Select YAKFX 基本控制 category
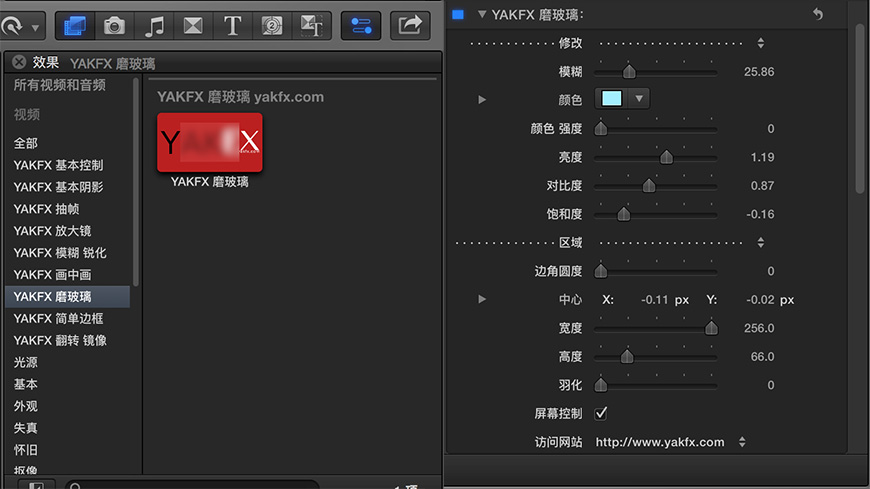 point(58,165)
